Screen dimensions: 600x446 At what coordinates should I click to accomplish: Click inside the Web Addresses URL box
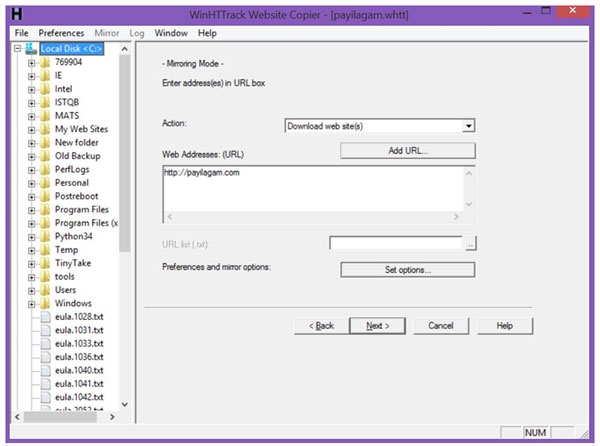[x=313, y=189]
